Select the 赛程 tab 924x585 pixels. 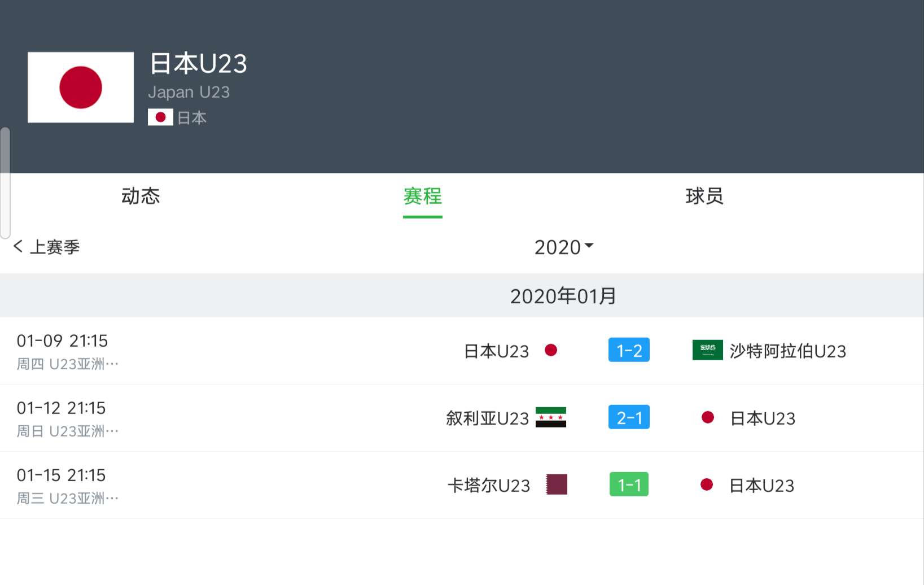[x=422, y=196]
